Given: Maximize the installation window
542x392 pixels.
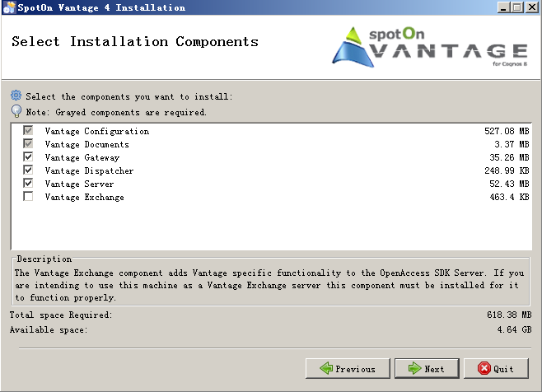Looking at the screenshot, I should click(517, 7).
